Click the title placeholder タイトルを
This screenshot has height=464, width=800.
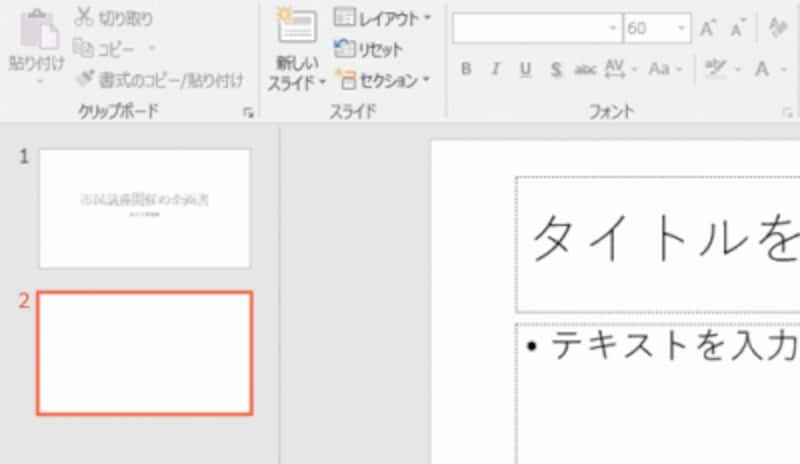(x=658, y=245)
